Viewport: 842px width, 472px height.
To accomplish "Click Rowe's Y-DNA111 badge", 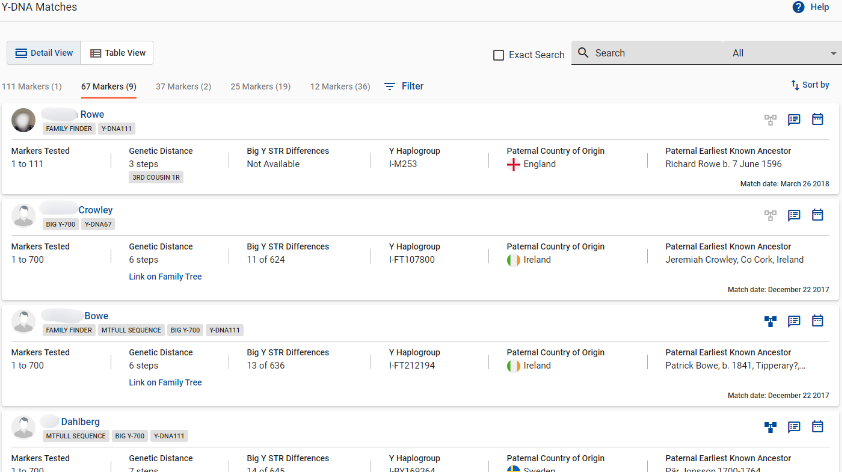I will point(116,129).
